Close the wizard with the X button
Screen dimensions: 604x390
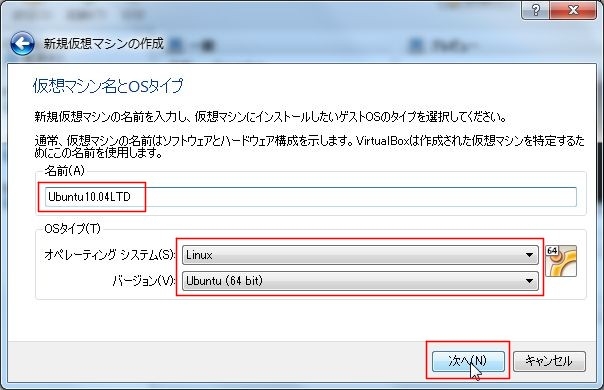point(573,10)
